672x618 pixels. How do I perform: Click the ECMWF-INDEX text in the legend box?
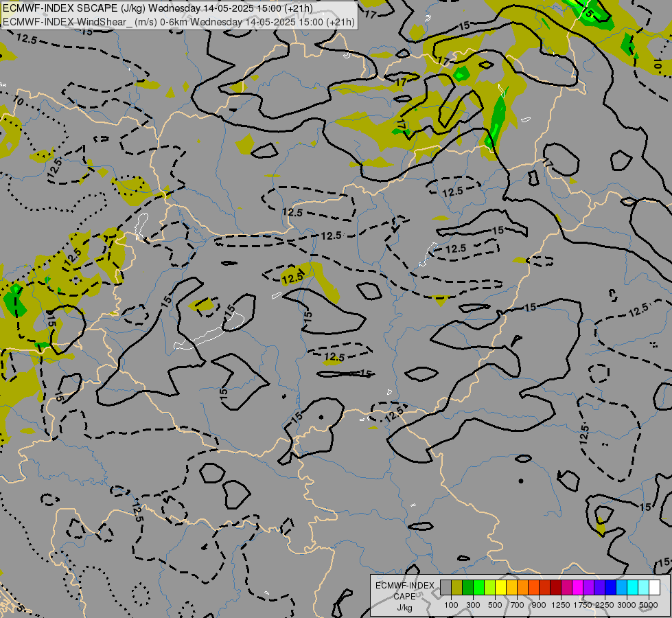click(x=405, y=586)
